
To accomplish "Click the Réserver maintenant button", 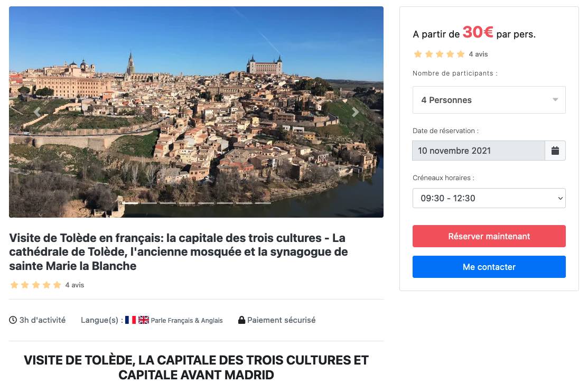I will (x=489, y=236).
